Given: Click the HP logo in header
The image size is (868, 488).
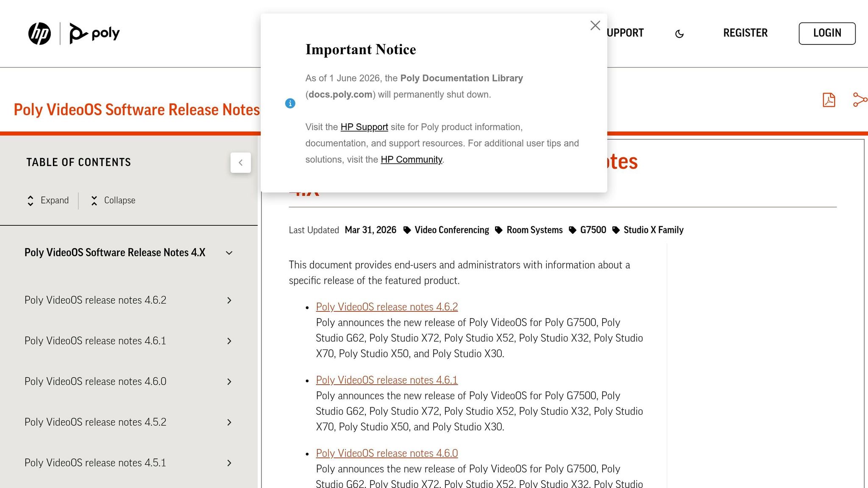Looking at the screenshot, I should (x=39, y=33).
